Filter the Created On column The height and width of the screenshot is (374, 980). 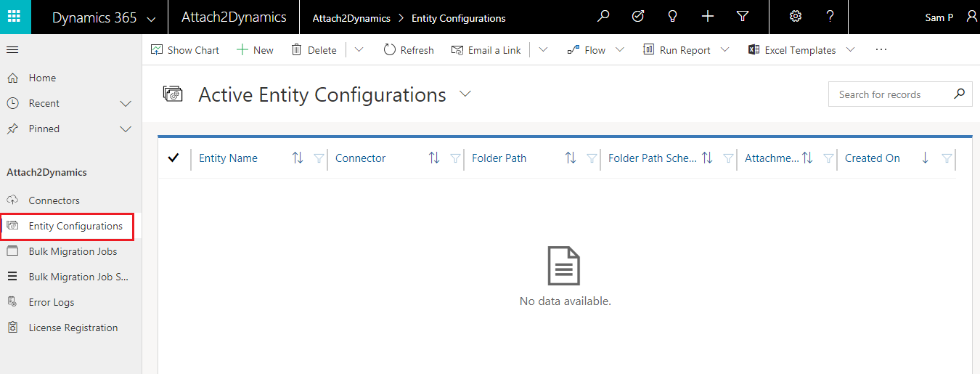pos(947,158)
